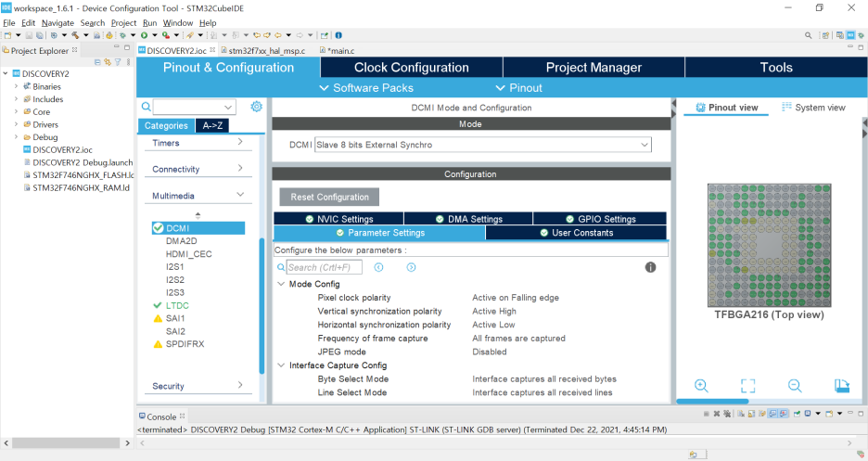
Task: Click the magnifier search icon at toolbar right
Action: click(x=809, y=35)
